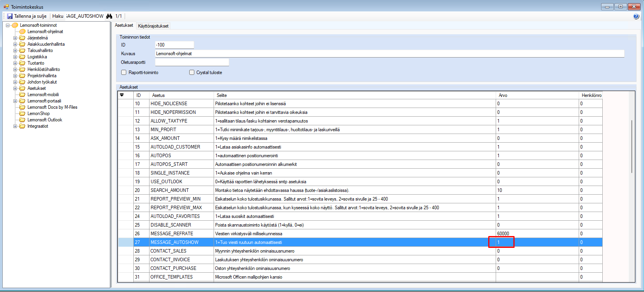The height and width of the screenshot is (292, 644).
Task: Click the save floppy disk icon
Action: [x=10, y=16]
